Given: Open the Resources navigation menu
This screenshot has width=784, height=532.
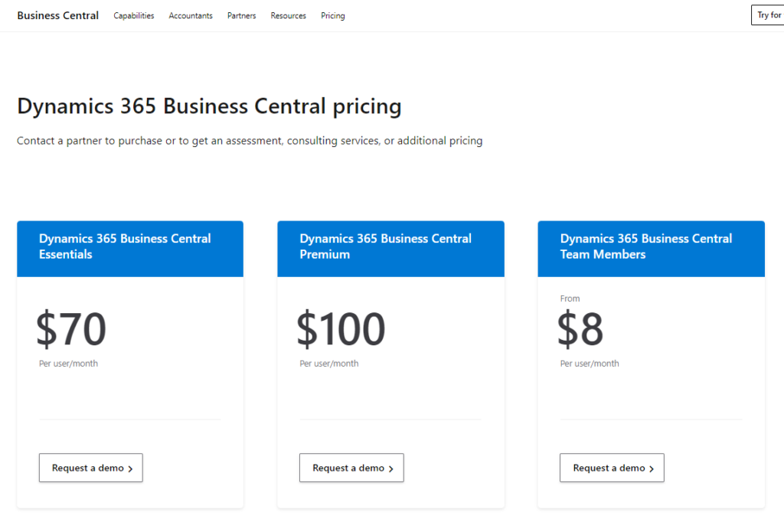Looking at the screenshot, I should [x=288, y=15].
